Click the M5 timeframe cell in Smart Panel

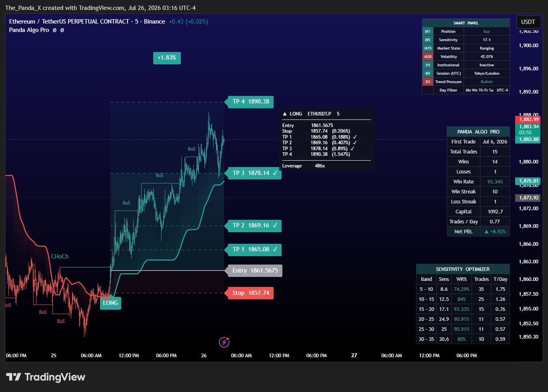tap(428, 40)
